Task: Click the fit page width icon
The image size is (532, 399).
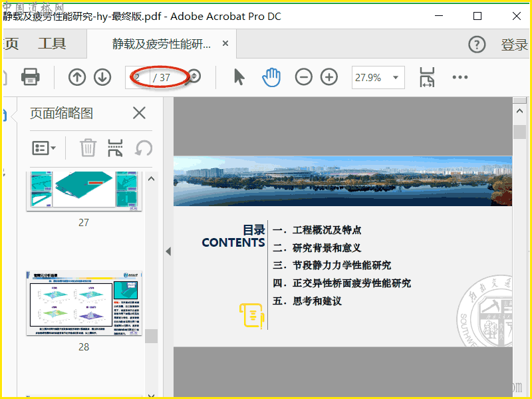Action: [427, 77]
